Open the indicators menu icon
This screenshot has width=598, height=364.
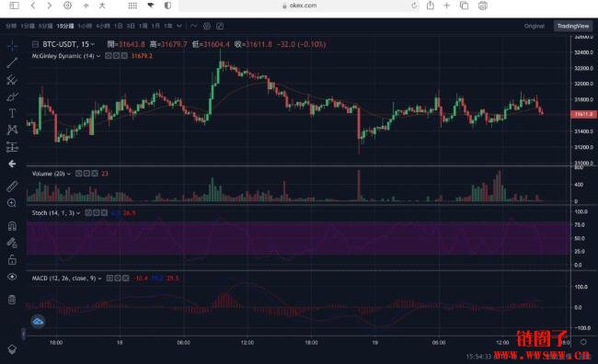click(207, 26)
